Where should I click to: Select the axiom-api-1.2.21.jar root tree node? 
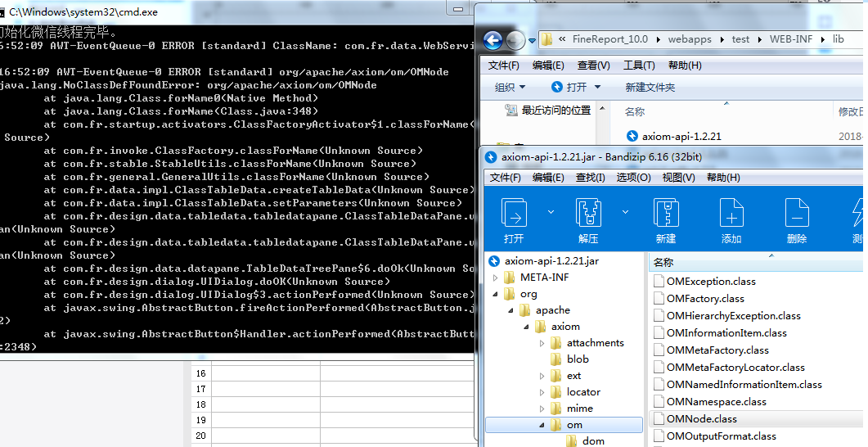click(551, 261)
